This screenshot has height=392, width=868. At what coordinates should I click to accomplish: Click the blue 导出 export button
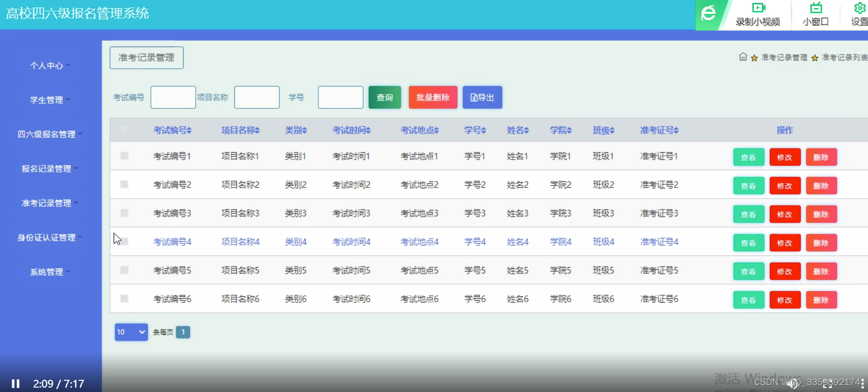[x=482, y=97]
